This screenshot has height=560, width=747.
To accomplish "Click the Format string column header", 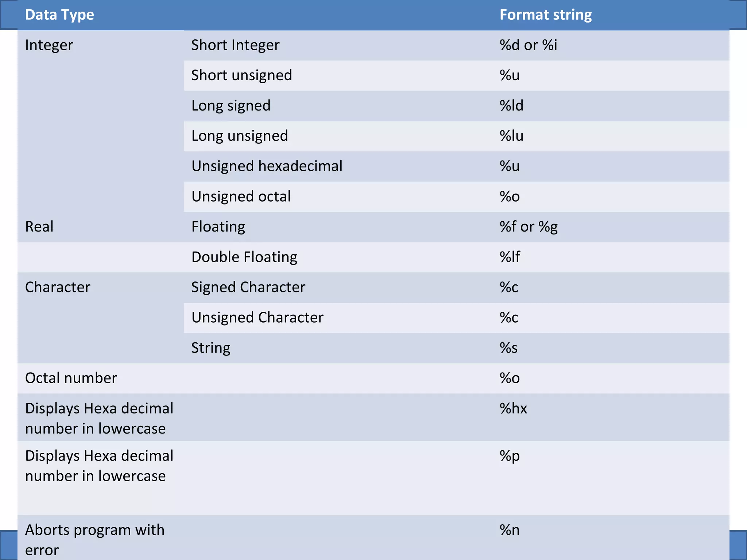I will (545, 15).
